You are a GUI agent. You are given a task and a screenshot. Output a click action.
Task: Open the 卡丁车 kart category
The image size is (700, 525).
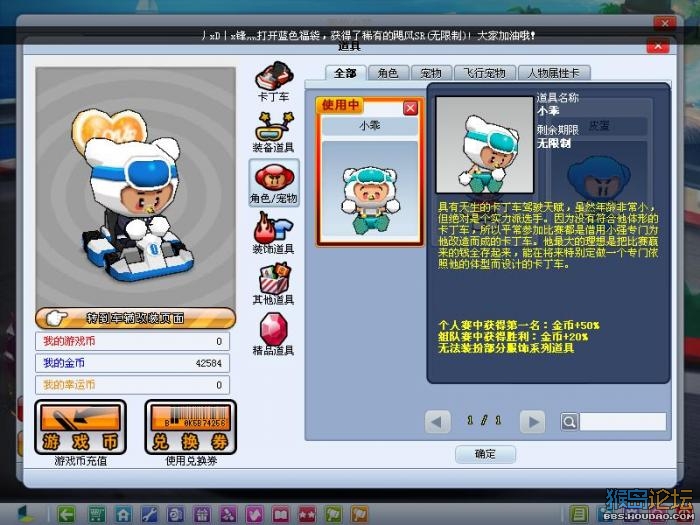pyautogui.click(x=274, y=81)
